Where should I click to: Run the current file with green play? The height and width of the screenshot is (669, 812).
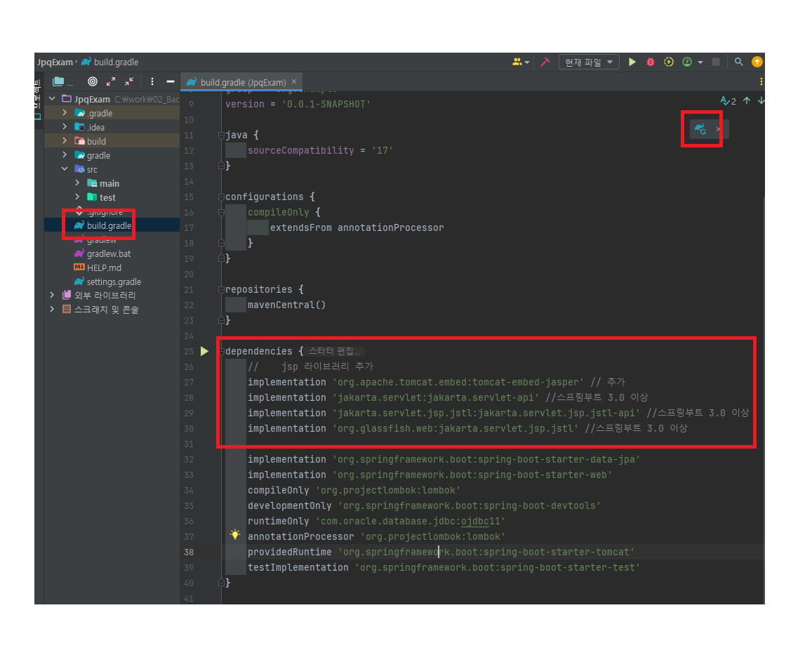(x=632, y=62)
